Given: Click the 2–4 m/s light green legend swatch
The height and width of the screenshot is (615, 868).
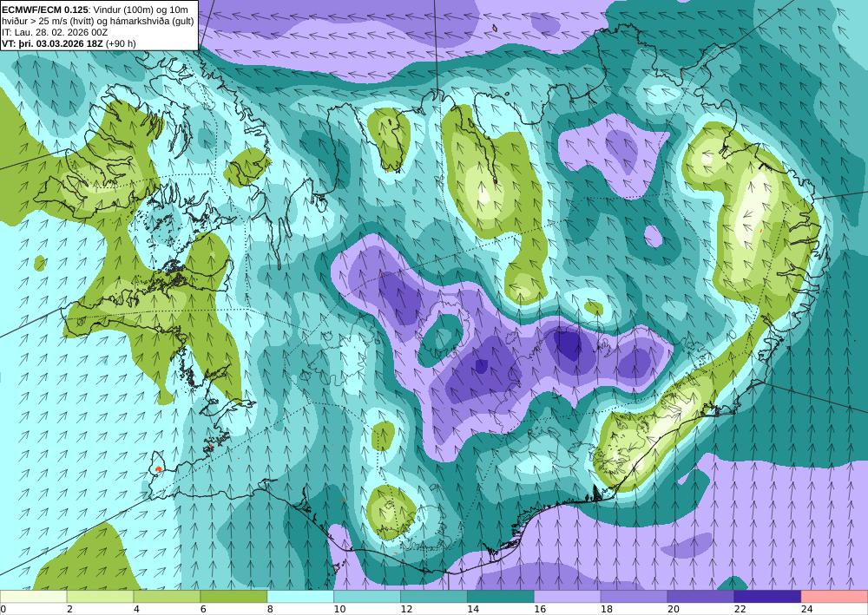Looking at the screenshot, I should [x=100, y=596].
